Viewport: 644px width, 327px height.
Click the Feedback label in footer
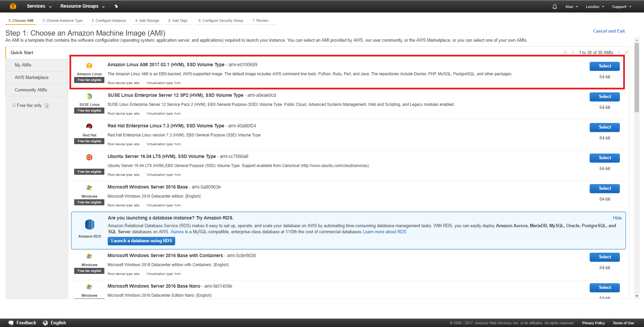tap(26, 323)
